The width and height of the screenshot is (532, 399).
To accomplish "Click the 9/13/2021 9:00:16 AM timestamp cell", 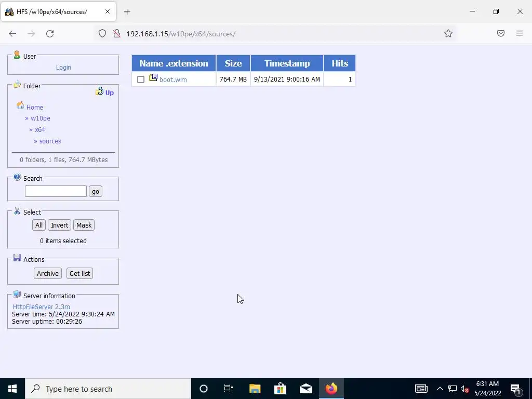I will pyautogui.click(x=287, y=79).
